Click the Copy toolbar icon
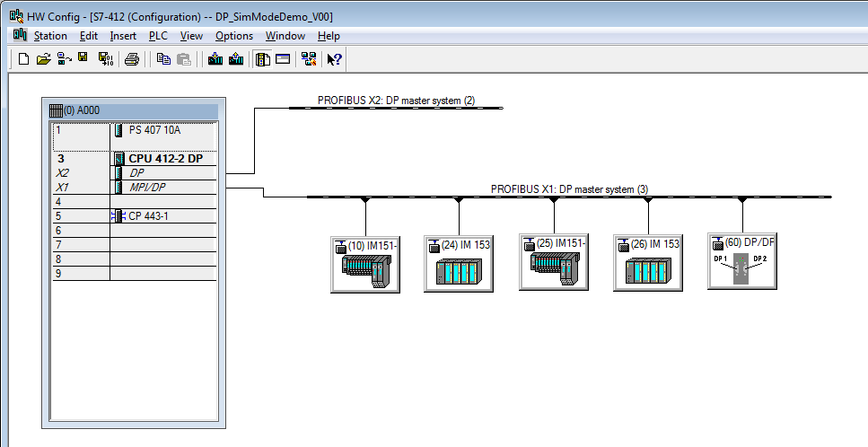868x447 pixels. pyautogui.click(x=163, y=59)
